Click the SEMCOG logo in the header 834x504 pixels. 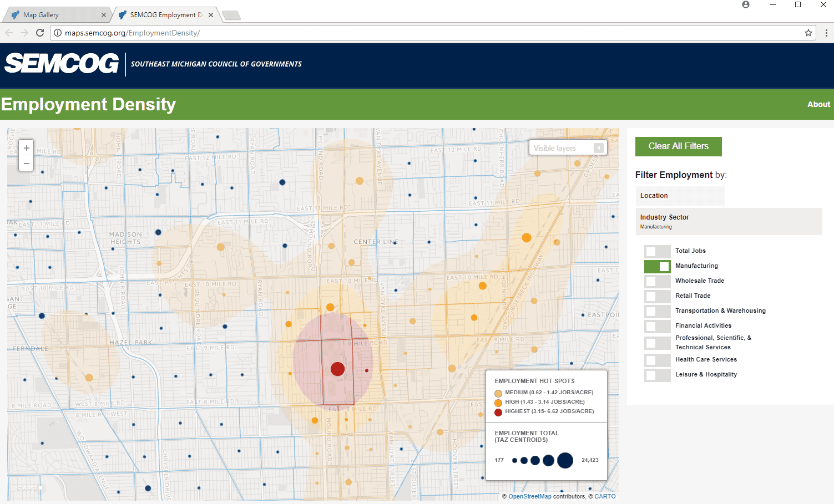[61, 64]
